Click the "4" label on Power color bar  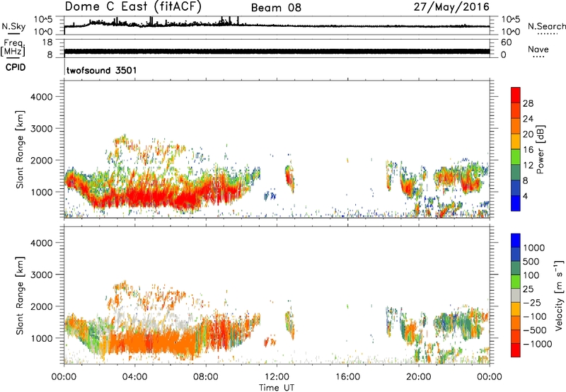coord(525,197)
